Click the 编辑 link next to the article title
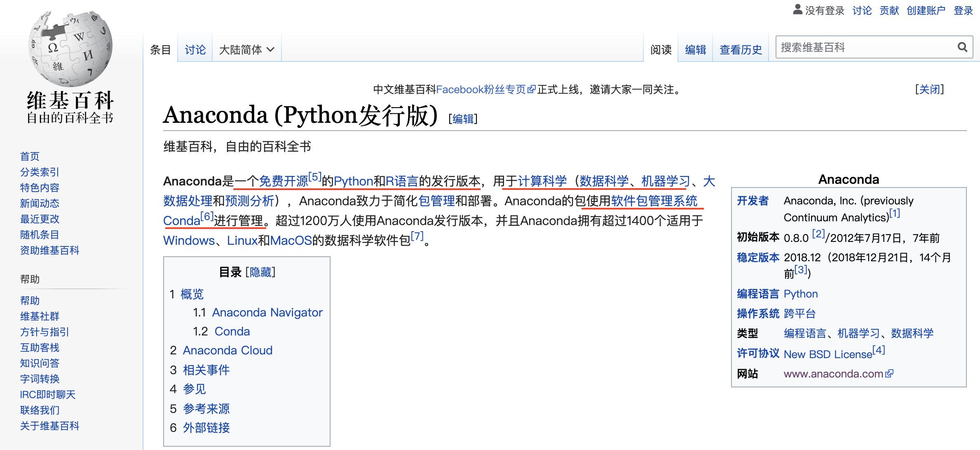The width and height of the screenshot is (980, 450). 462,119
